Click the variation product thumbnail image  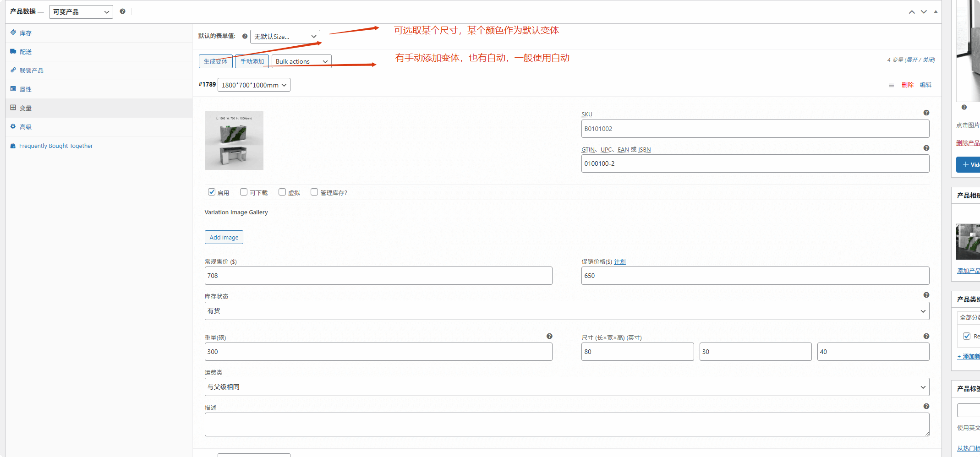[x=234, y=141]
